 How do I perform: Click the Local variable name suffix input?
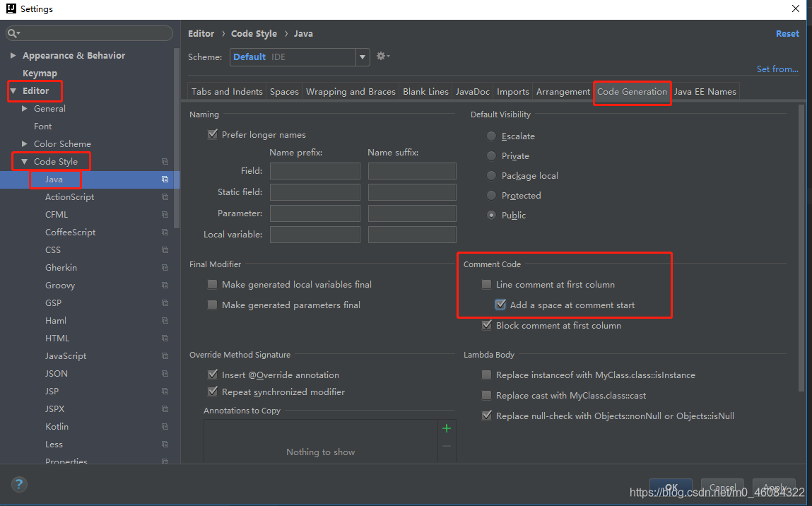point(412,235)
